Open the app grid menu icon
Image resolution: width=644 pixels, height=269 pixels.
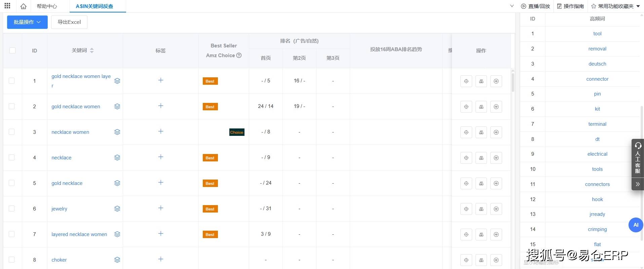pos(7,6)
